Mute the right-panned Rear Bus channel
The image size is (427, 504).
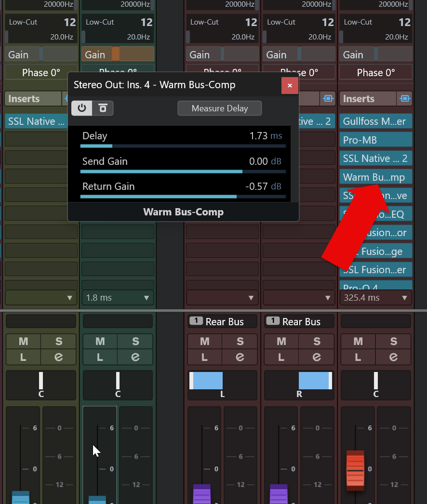(x=281, y=341)
